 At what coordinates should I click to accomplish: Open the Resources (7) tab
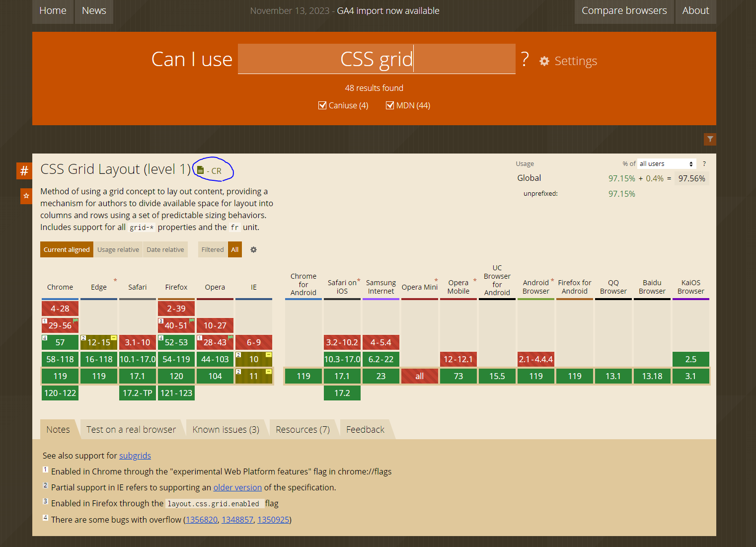click(x=302, y=429)
